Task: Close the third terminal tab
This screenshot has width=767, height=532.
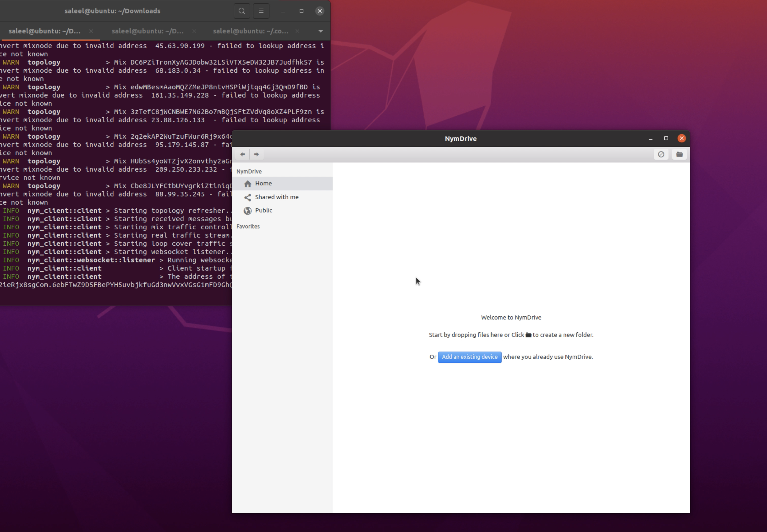Action: pos(297,31)
